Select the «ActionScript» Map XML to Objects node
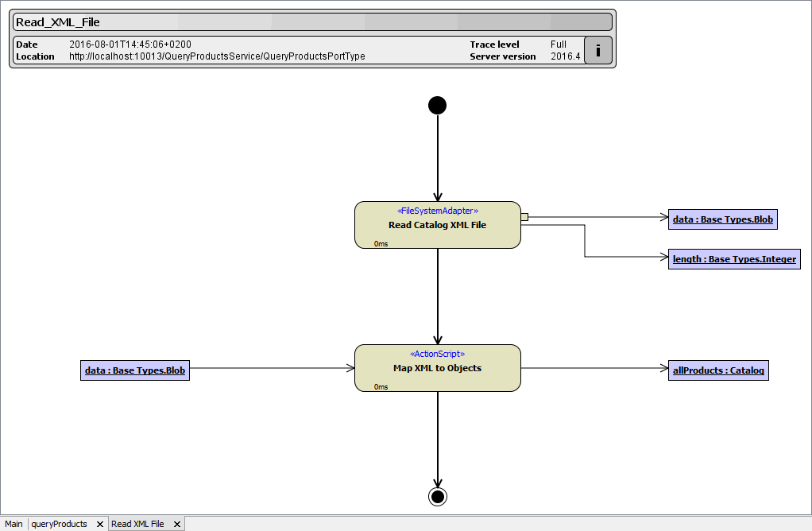Viewport: 812px width, 531px height. tap(437, 367)
